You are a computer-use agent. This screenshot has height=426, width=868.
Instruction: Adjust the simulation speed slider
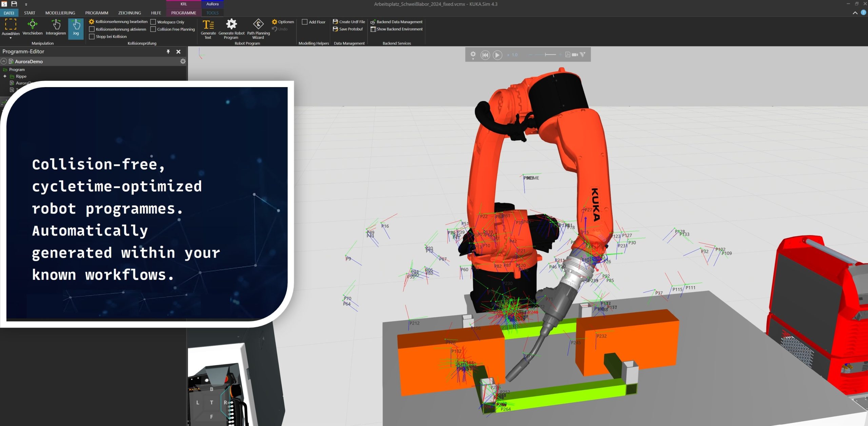[546, 55]
